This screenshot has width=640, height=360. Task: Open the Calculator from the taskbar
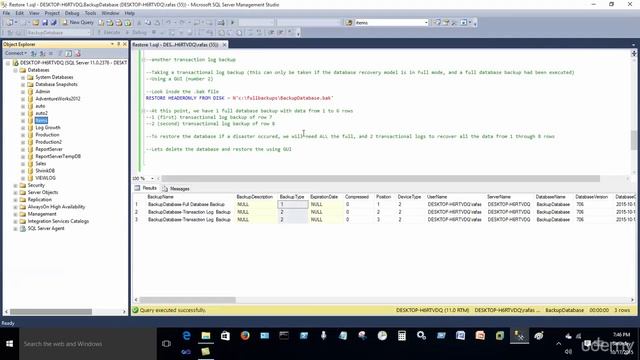tap(402, 336)
